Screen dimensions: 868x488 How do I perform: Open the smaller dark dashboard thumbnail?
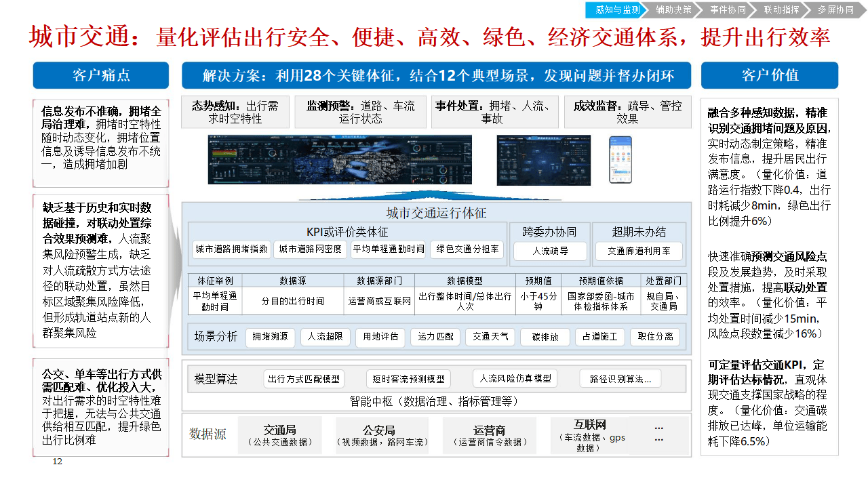click(x=543, y=159)
